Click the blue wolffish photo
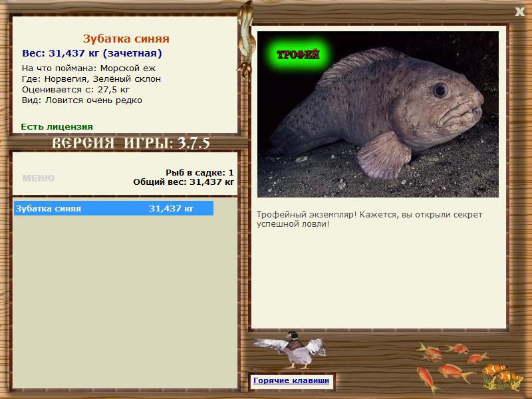The image size is (532, 399). point(378,114)
